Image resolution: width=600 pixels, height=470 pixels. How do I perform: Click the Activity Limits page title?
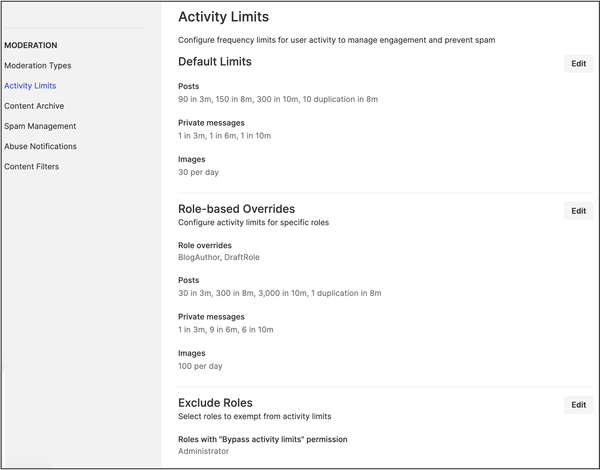(223, 17)
